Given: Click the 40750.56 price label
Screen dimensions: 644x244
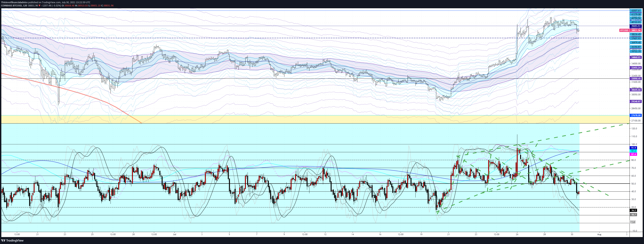Looking at the screenshot, I should [636, 18].
